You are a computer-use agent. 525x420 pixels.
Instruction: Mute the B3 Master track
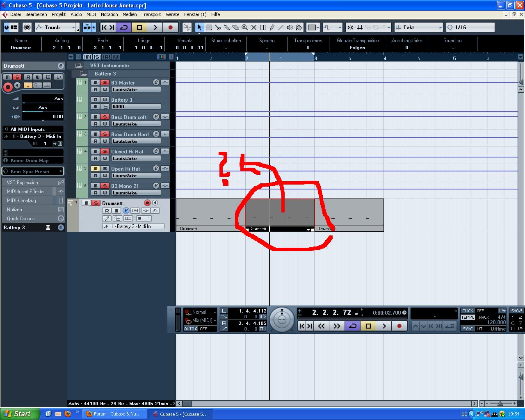96,82
